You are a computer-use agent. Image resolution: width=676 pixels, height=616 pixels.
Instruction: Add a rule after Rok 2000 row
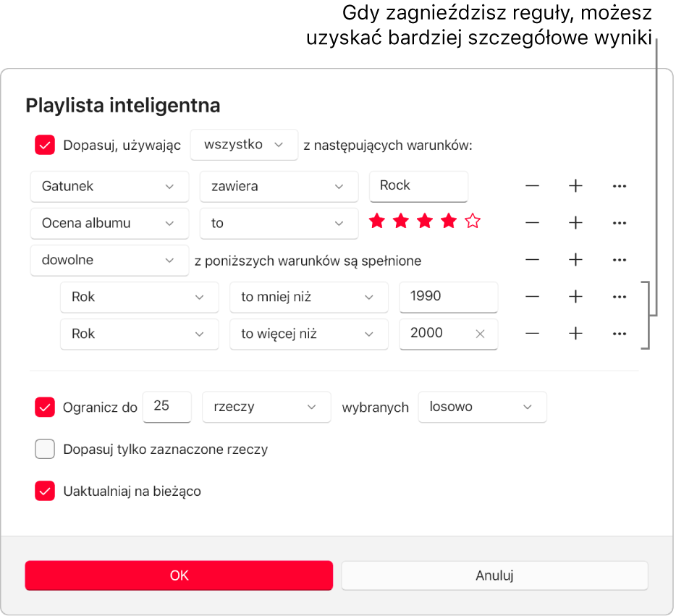tap(575, 334)
